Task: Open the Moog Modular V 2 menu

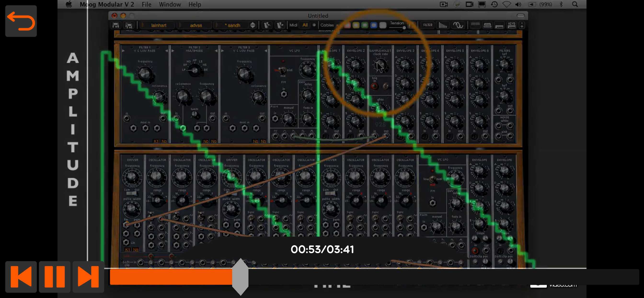Action: coord(107,4)
